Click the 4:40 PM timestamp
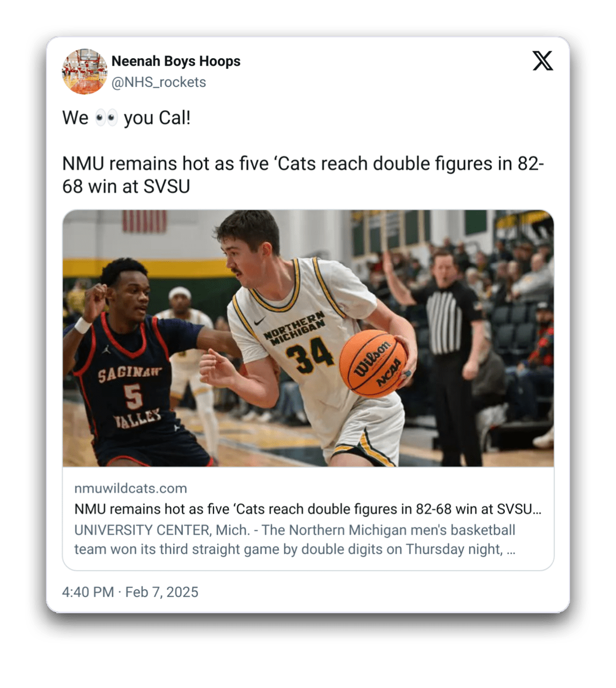 (88, 592)
